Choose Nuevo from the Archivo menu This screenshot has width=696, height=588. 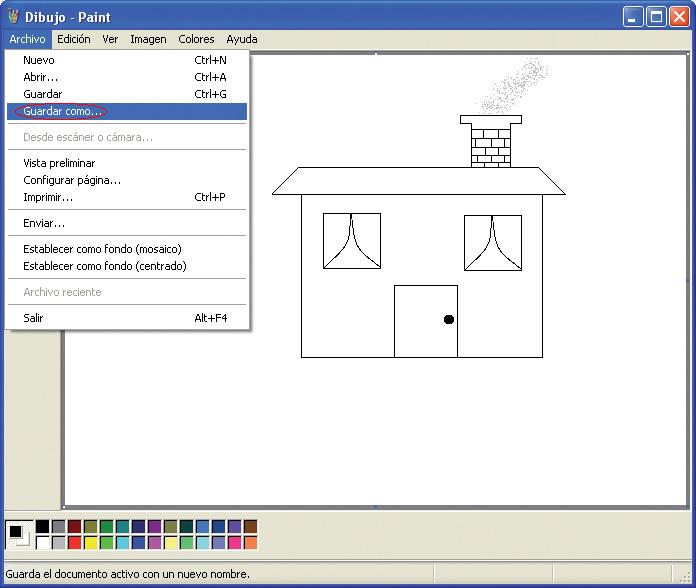point(127,60)
